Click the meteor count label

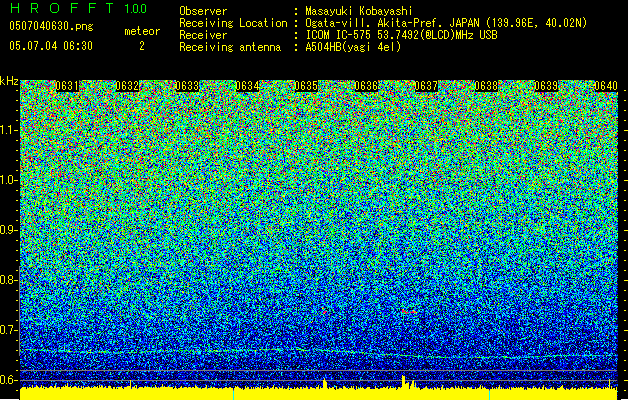(x=142, y=31)
